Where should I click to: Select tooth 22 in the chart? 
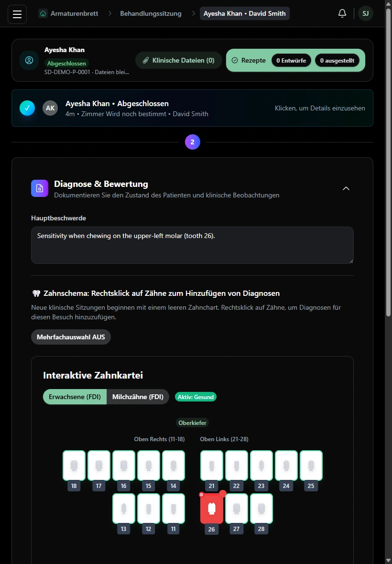[x=236, y=466]
